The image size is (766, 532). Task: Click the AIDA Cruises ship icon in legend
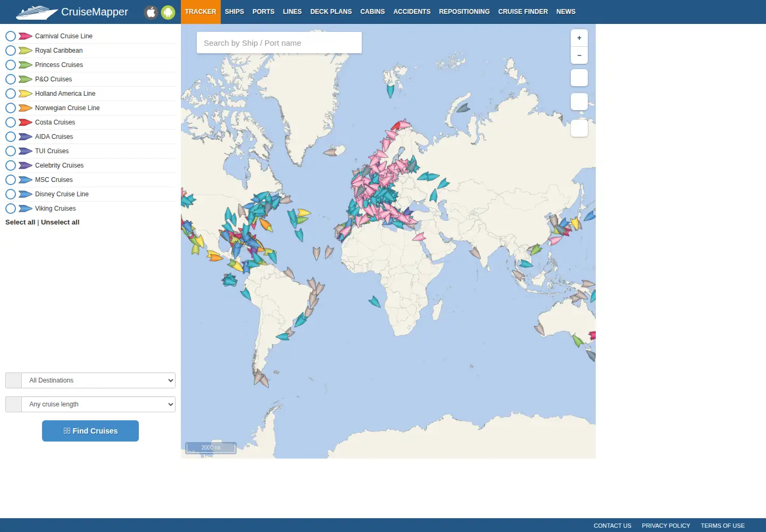click(x=26, y=137)
